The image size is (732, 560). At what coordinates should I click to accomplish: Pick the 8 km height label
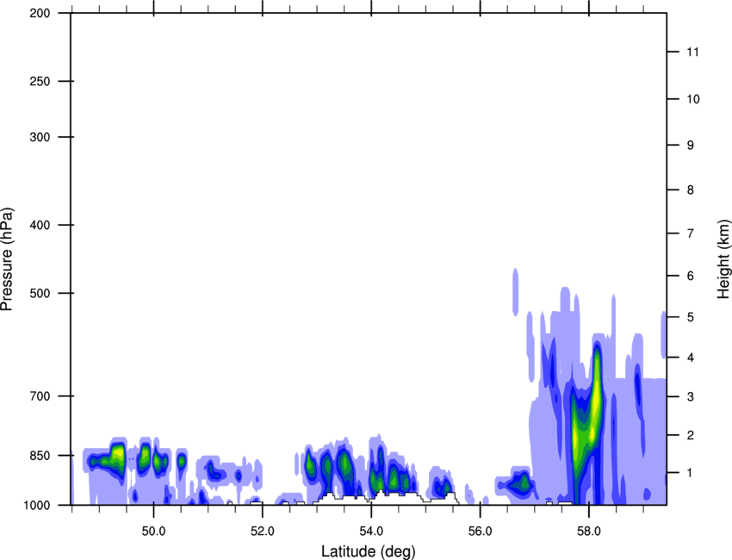691,190
